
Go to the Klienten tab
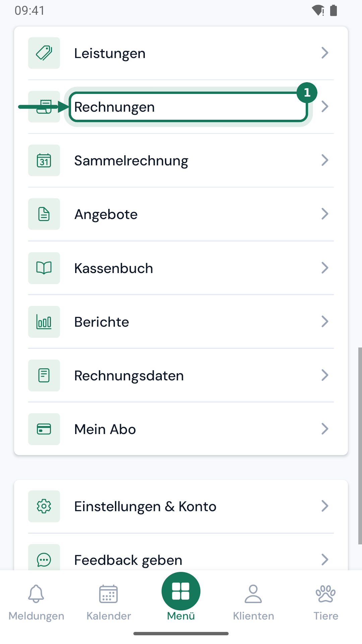[x=253, y=602]
